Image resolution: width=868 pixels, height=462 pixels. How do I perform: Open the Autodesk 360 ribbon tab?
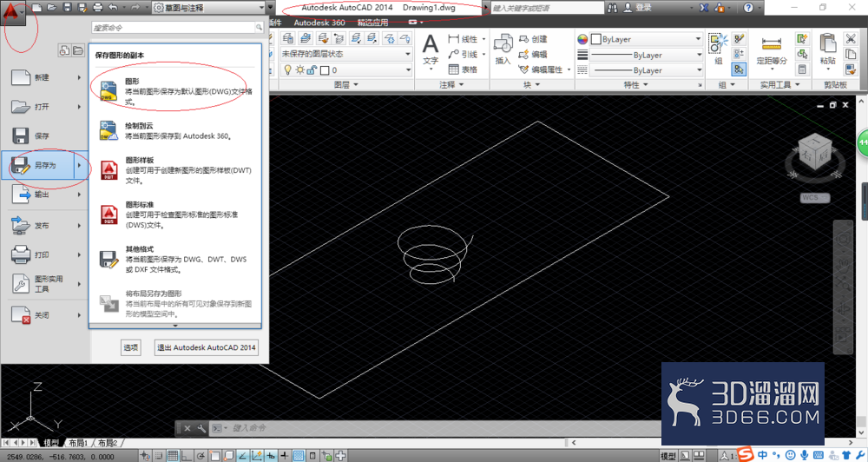pos(319,23)
